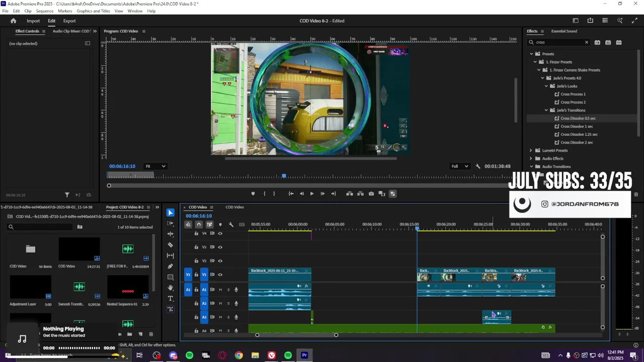
Task: Open Graphics and Titles menu
Action: [x=93, y=11]
